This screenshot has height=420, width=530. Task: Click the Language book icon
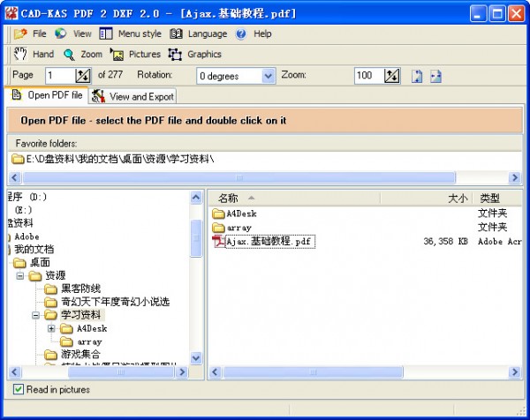pyautogui.click(x=176, y=34)
